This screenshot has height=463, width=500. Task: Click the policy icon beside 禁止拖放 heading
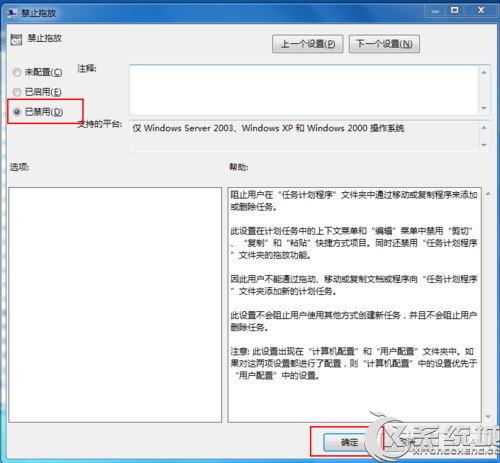click(16, 40)
